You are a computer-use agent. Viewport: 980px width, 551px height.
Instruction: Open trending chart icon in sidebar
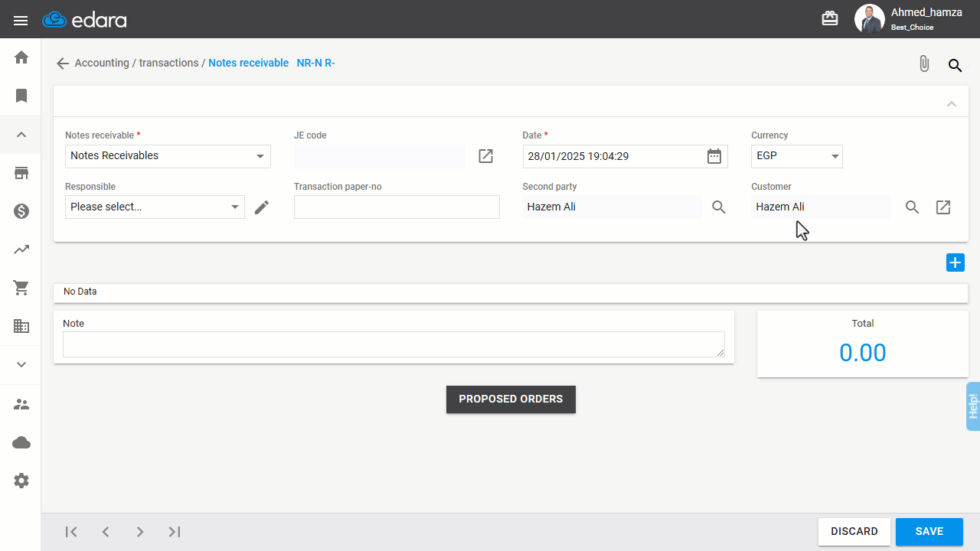click(21, 249)
